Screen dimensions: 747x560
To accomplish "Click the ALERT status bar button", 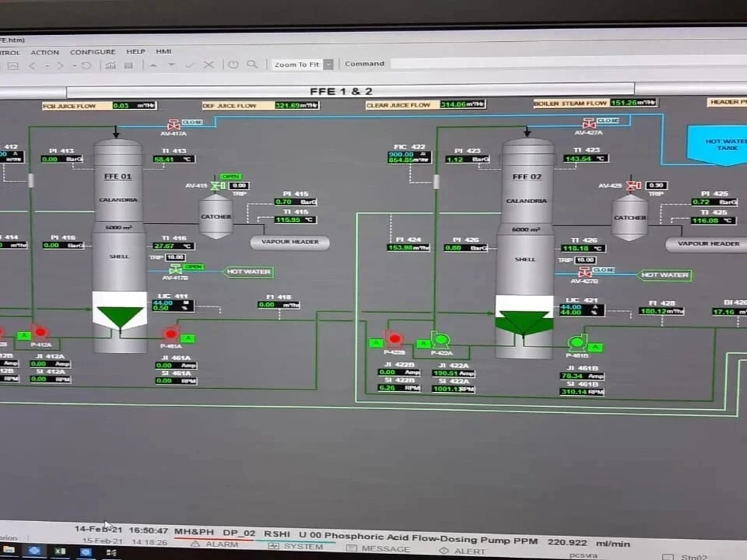I will point(462,551).
